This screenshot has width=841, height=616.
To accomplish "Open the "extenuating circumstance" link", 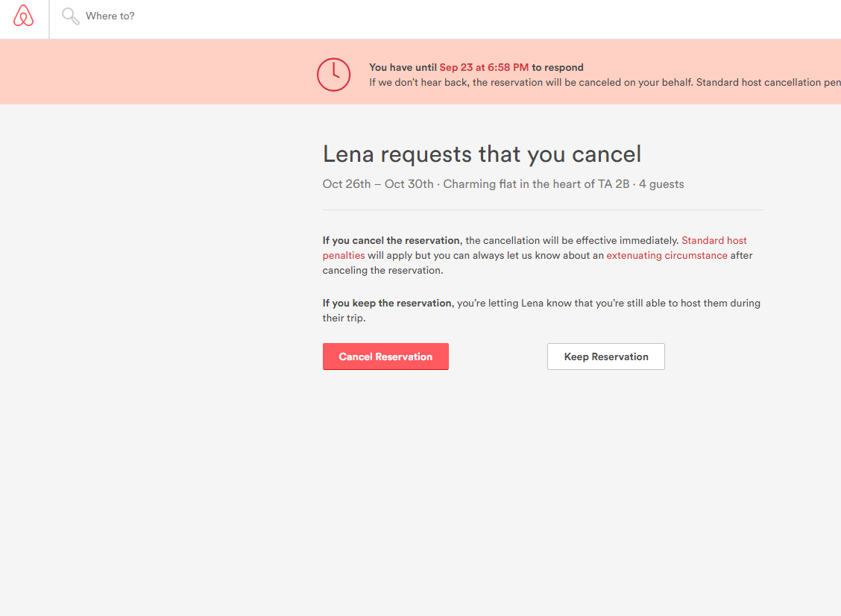I will pyautogui.click(x=667, y=256).
